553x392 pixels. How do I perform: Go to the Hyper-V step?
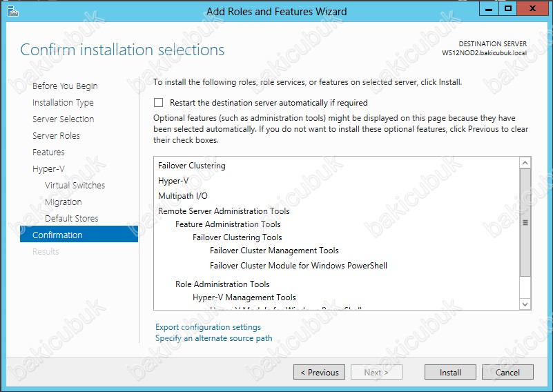(x=48, y=169)
